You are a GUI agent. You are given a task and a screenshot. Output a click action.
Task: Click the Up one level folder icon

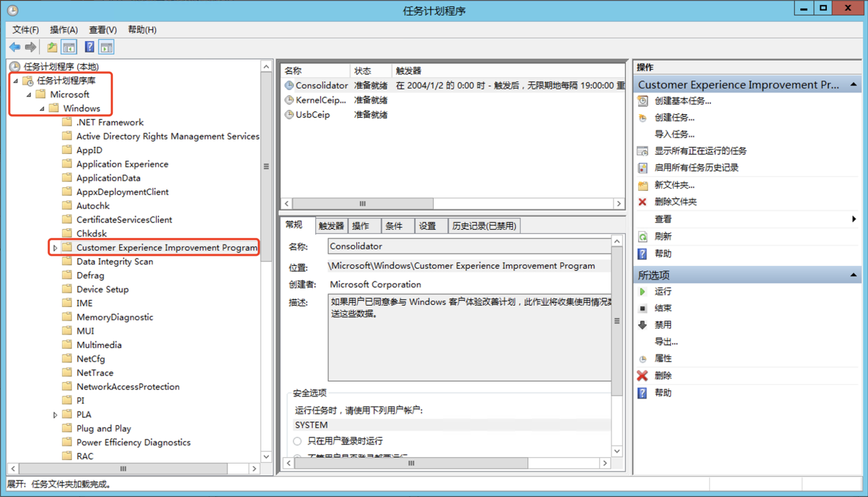pyautogui.click(x=52, y=47)
